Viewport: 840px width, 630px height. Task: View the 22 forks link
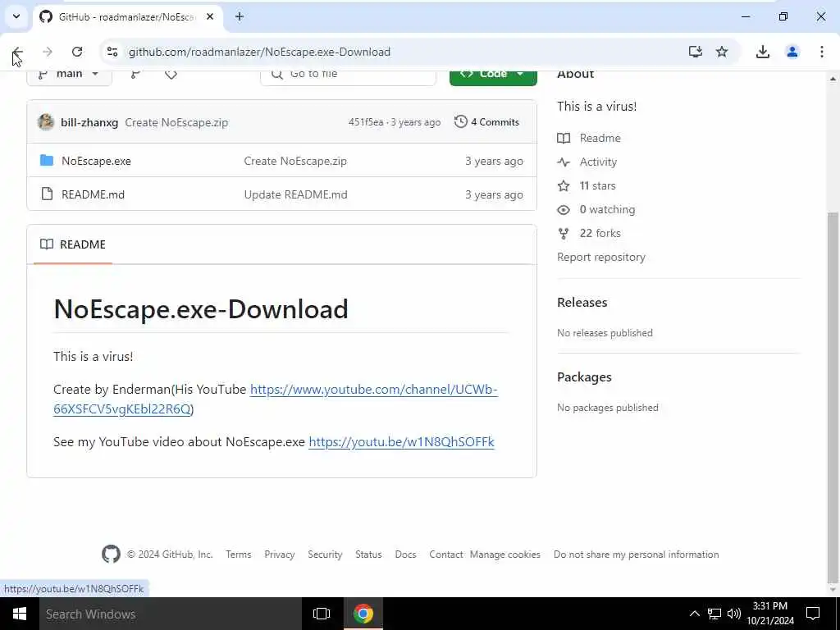click(x=589, y=233)
